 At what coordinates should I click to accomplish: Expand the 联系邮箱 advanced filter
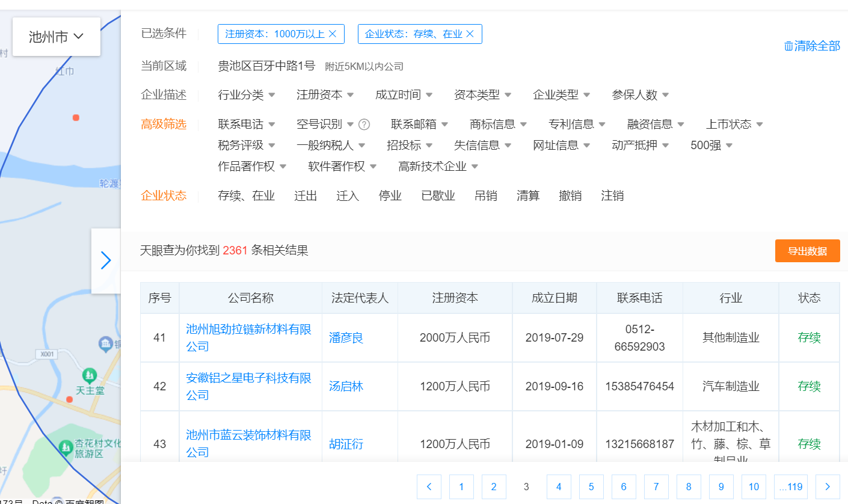[x=420, y=124]
